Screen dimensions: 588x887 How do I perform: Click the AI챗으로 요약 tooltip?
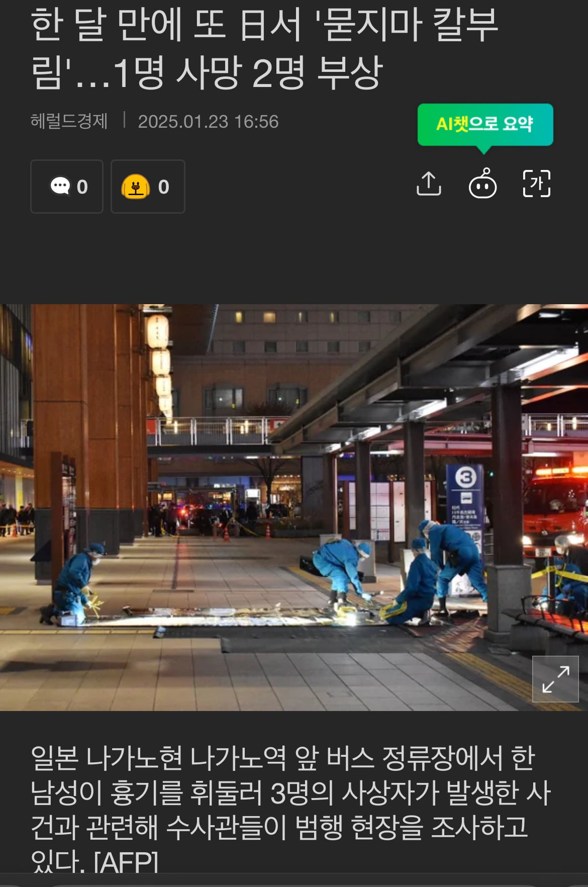(485, 124)
